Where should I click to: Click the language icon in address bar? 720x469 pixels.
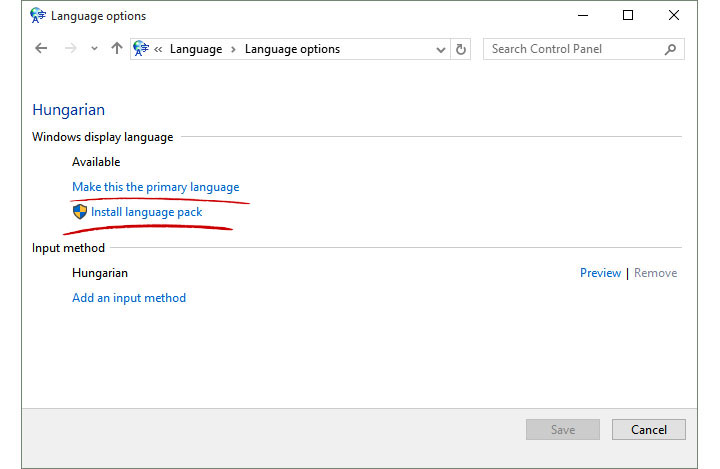(142, 49)
